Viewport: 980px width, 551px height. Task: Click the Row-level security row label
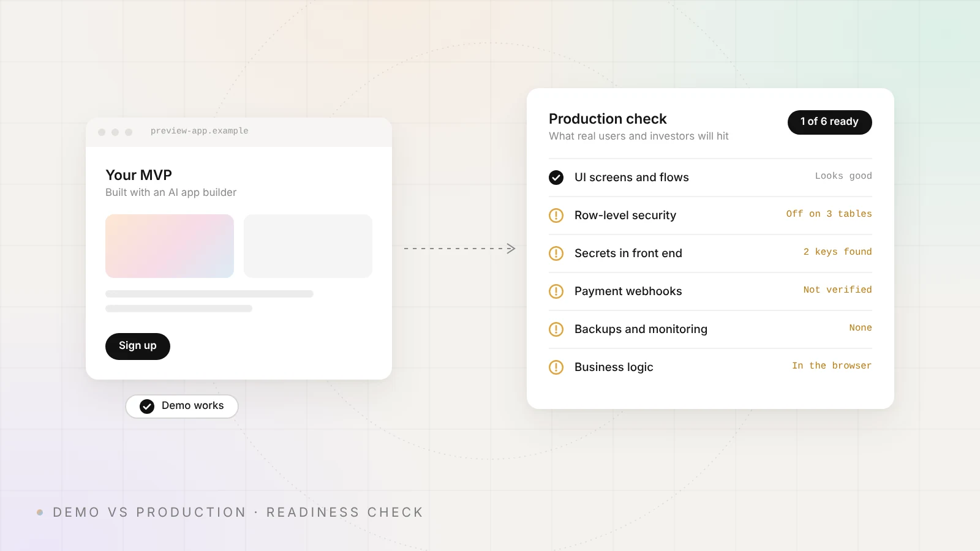tap(625, 216)
